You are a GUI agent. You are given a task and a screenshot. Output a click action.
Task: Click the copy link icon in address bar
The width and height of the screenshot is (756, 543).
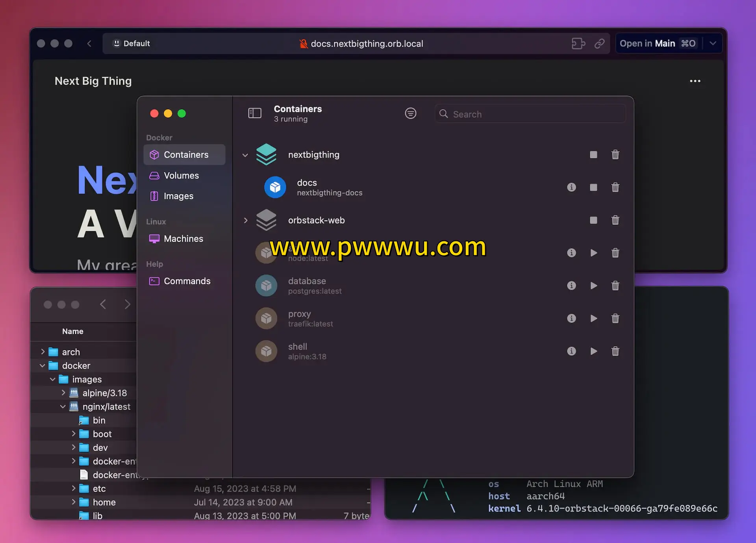[x=599, y=43]
